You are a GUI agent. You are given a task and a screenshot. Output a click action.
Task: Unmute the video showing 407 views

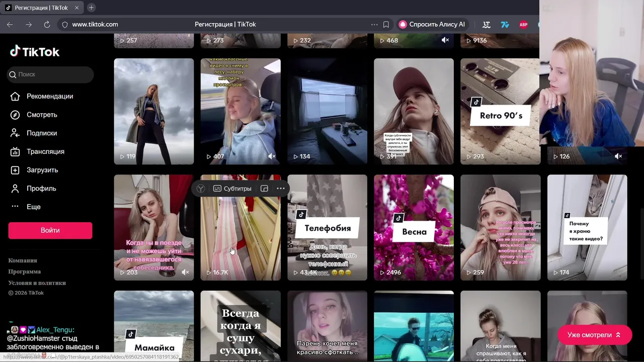tap(272, 156)
